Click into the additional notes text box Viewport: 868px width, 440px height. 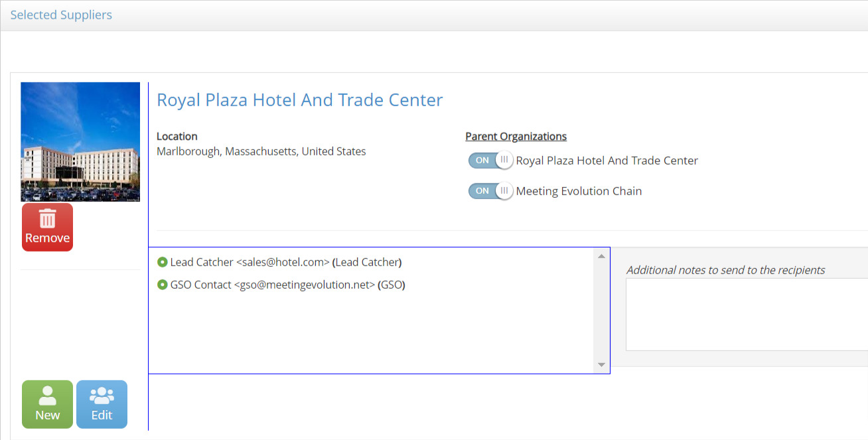(x=747, y=314)
